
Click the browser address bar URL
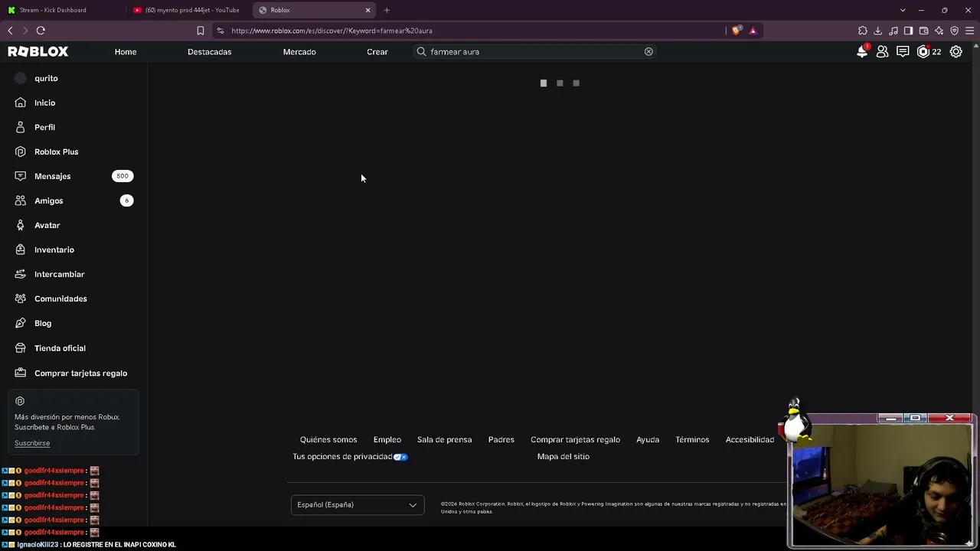pos(332,31)
